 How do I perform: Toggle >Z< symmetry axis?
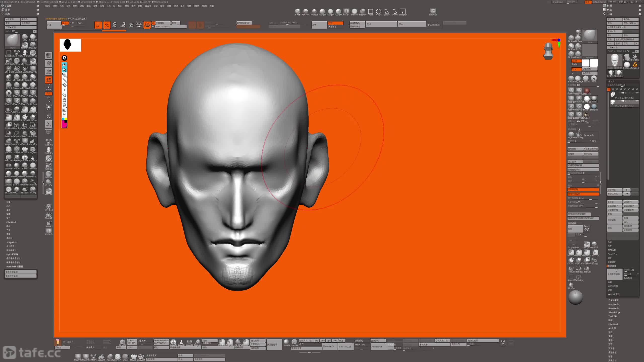pyautogui.click(x=80, y=23)
